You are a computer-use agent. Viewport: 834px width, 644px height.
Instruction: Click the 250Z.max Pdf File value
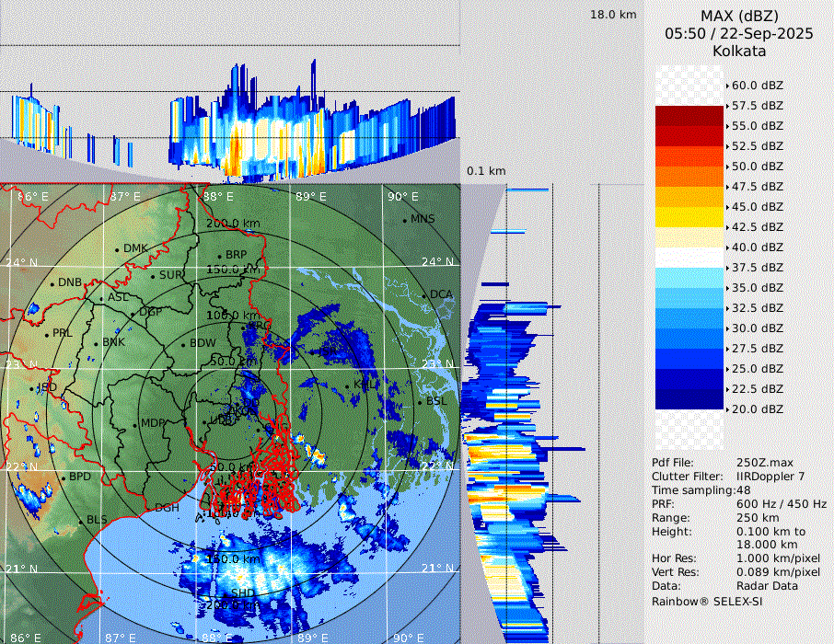point(765,463)
